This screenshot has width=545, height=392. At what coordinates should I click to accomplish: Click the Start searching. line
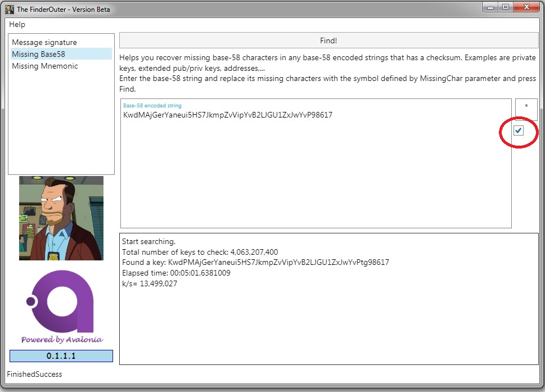click(x=148, y=241)
